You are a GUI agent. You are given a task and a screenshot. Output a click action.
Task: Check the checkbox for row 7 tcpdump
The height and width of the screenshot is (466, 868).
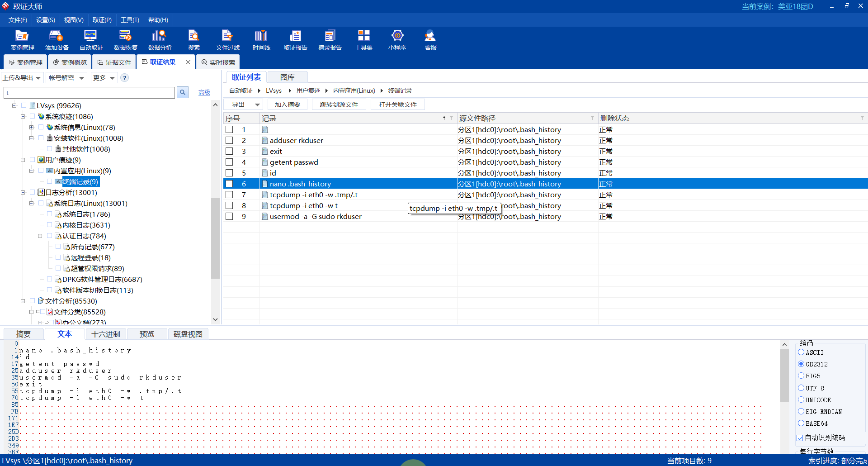click(229, 195)
